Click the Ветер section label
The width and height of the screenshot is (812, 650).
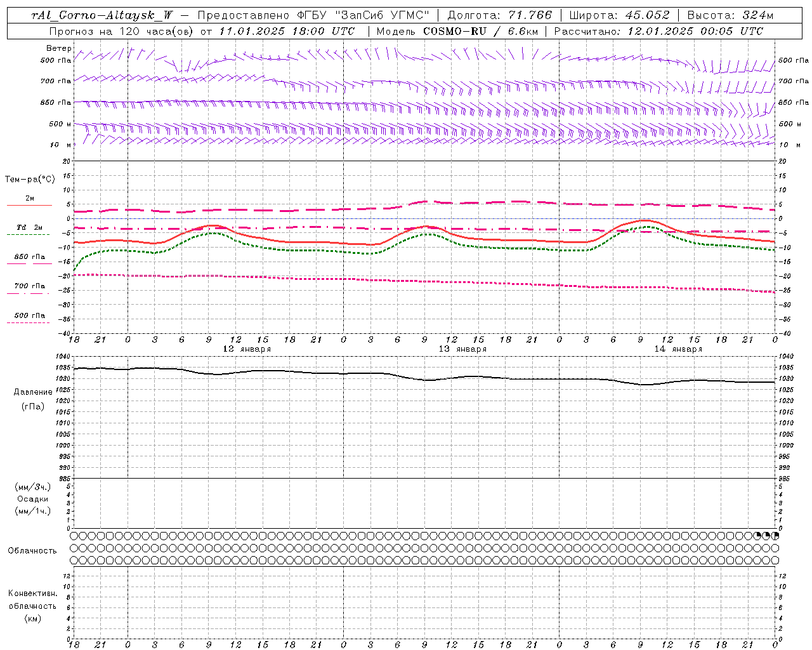(58, 48)
